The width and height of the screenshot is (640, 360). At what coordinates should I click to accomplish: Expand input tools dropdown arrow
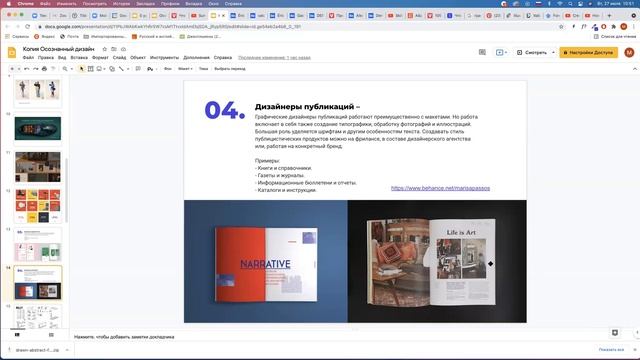156,69
